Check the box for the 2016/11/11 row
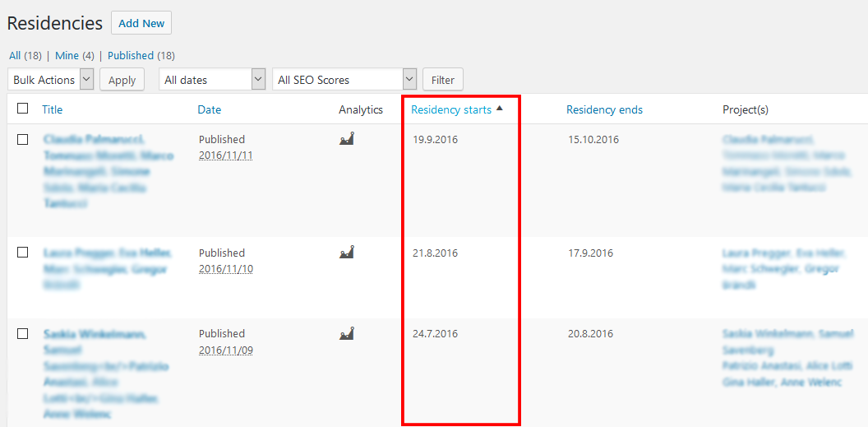 tap(23, 139)
